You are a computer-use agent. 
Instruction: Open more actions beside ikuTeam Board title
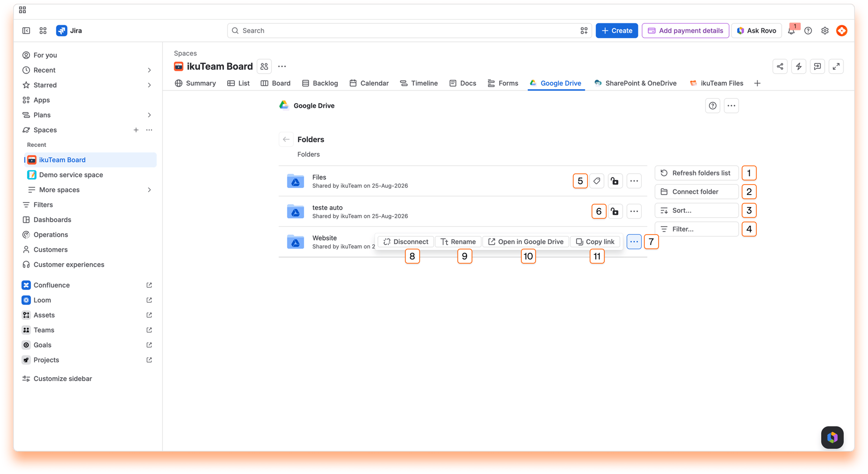tap(282, 66)
